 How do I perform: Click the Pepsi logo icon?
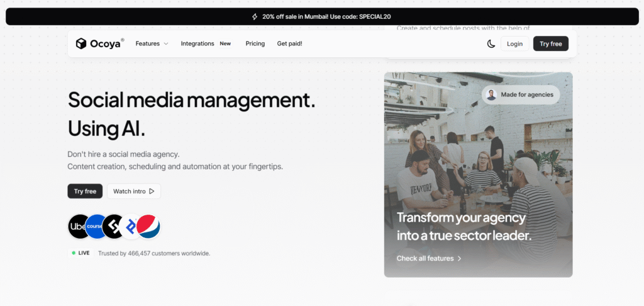pyautogui.click(x=148, y=226)
